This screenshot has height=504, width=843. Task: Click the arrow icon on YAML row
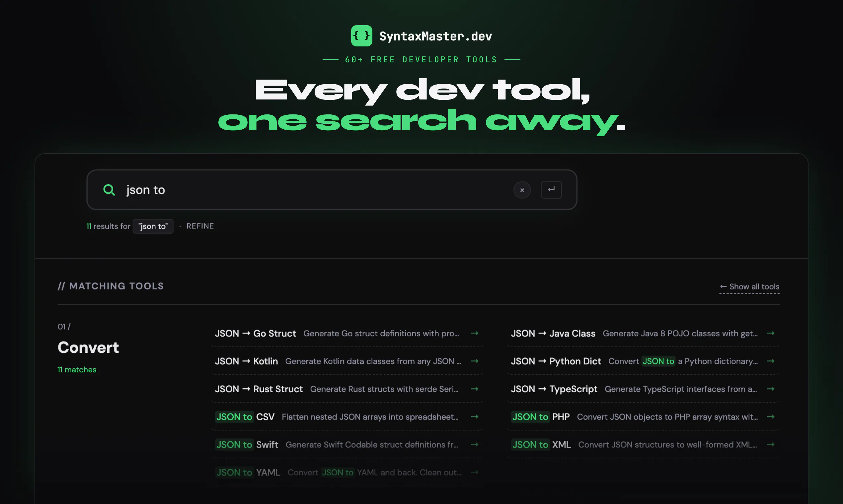[475, 472]
